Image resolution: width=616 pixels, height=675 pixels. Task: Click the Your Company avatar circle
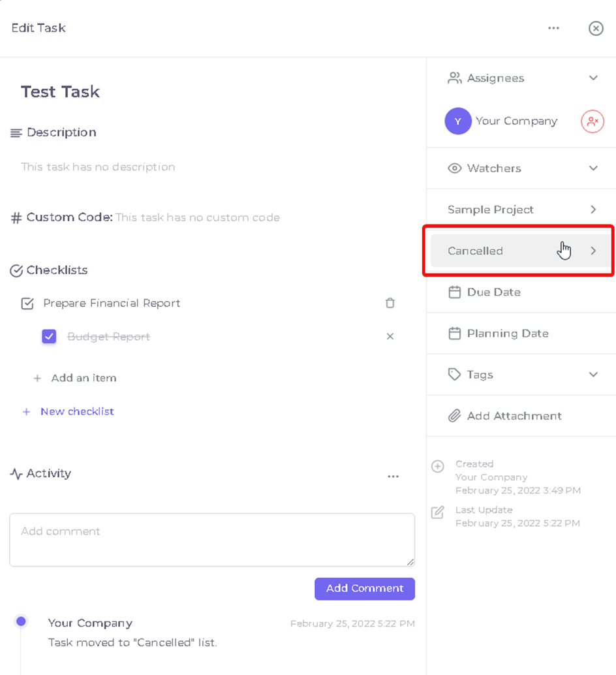click(457, 121)
